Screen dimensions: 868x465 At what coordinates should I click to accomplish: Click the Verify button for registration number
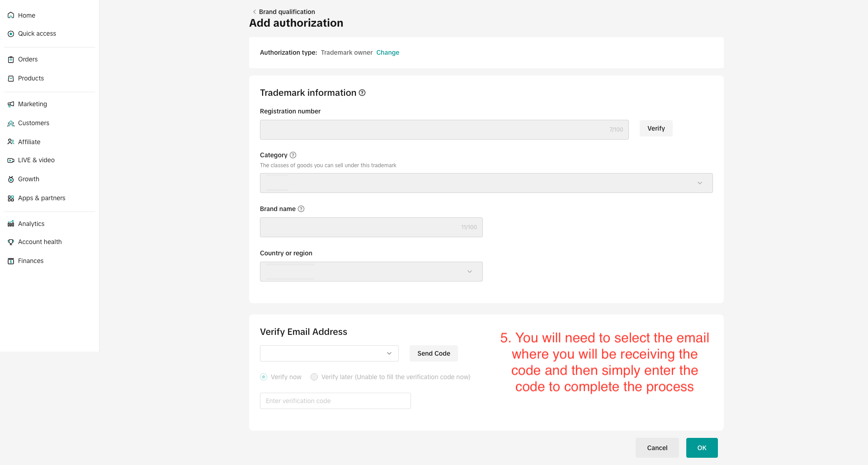pyautogui.click(x=656, y=128)
